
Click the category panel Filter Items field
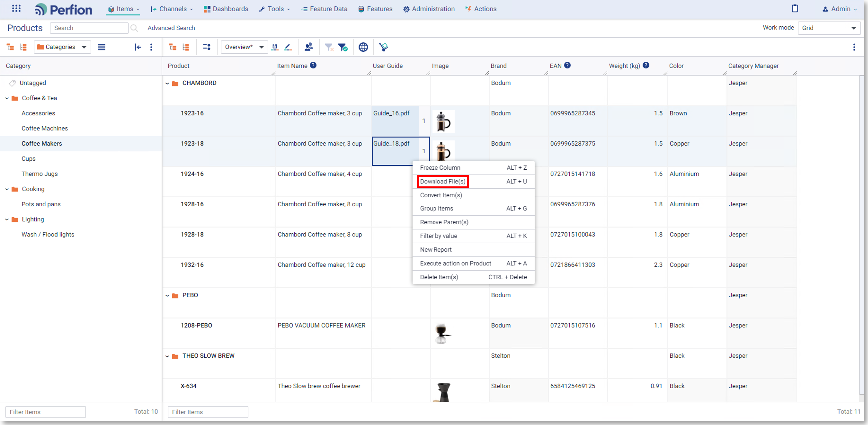tap(46, 412)
